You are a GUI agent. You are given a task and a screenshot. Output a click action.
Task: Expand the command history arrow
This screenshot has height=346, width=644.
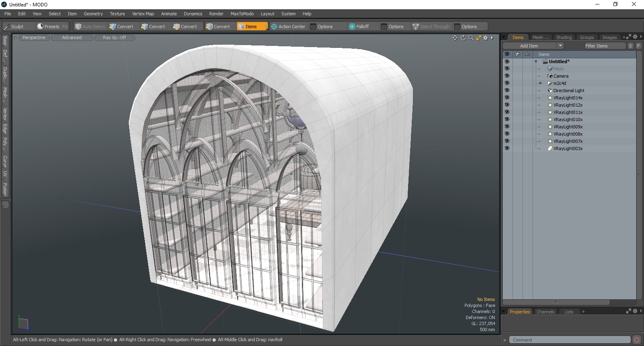click(x=505, y=340)
